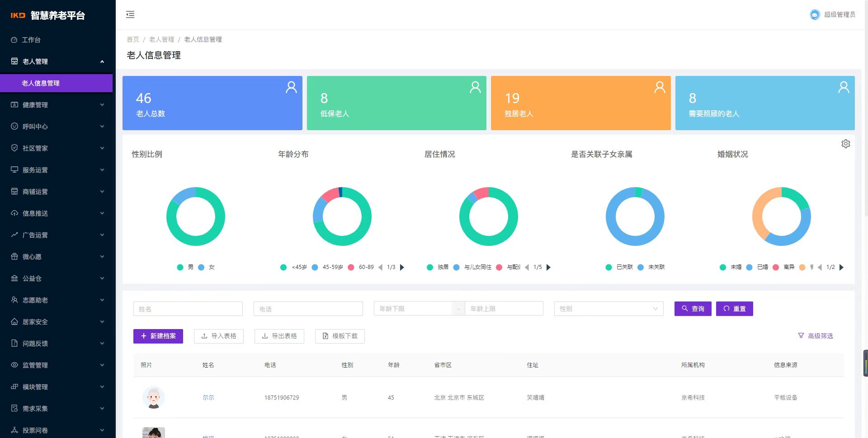Image resolution: width=868 pixels, height=438 pixels.
Task: Click the 新建档案 button
Action: 158,336
